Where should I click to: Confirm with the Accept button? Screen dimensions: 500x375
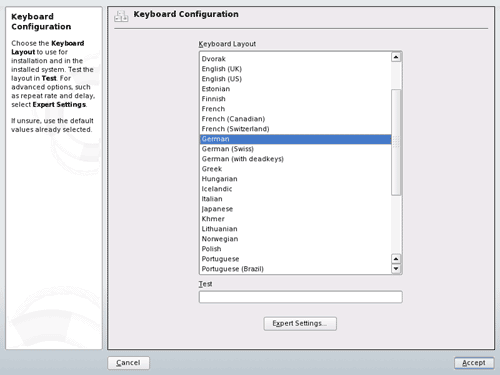click(474, 363)
